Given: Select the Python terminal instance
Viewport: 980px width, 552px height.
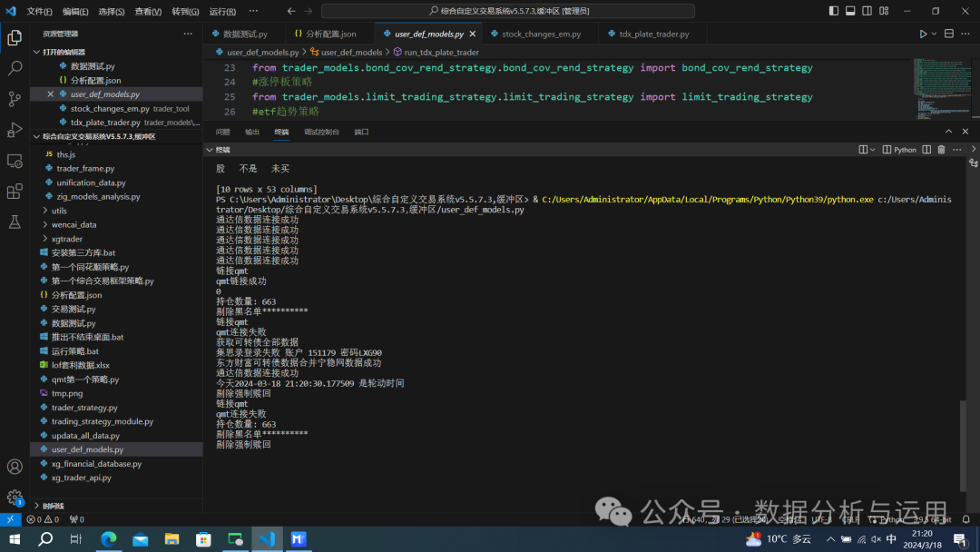Looking at the screenshot, I should 899,150.
